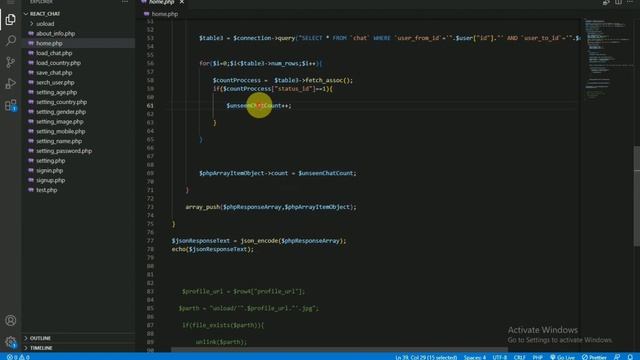Screen dimensions: 640x360
Task: Open setting_age.php file
Action: click(x=56, y=92)
